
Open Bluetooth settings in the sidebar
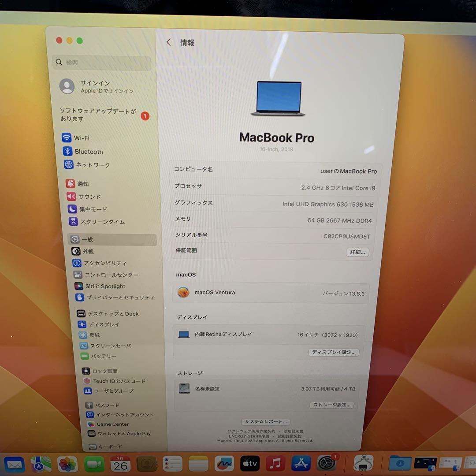point(83,151)
